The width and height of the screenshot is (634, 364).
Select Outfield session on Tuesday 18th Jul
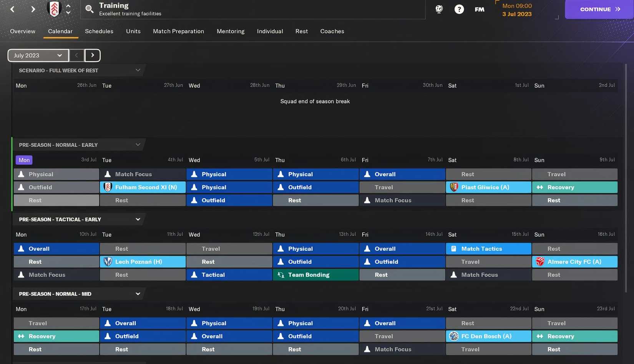(x=143, y=336)
